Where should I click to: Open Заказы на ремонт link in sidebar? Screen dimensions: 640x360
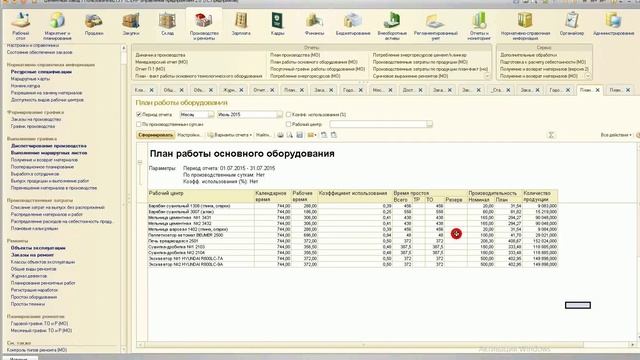[32, 255]
